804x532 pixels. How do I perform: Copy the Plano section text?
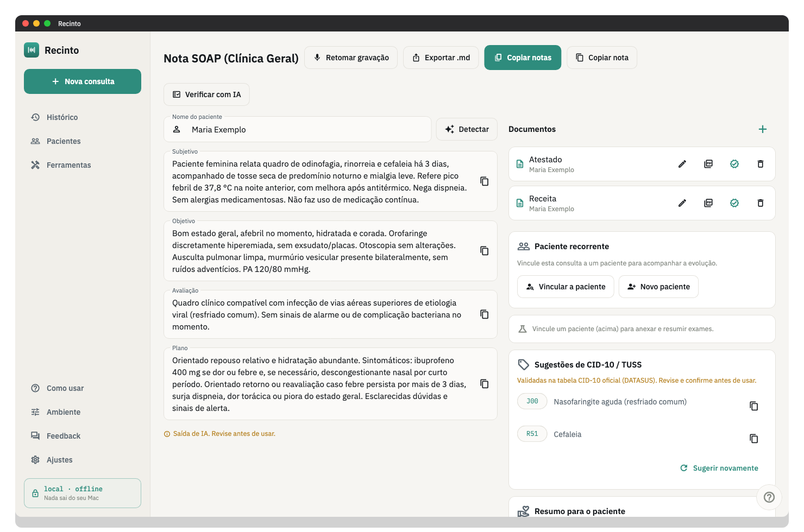point(485,384)
